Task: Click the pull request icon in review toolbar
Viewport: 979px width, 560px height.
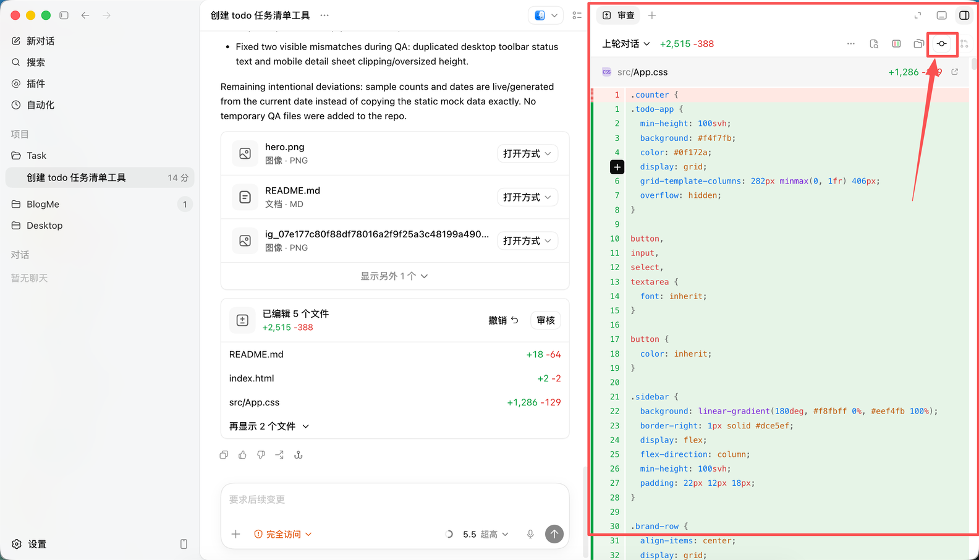Action: coord(964,44)
